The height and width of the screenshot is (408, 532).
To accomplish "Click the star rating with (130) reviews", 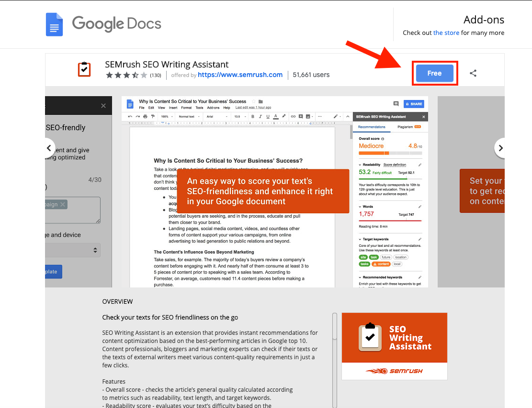I will pyautogui.click(x=133, y=75).
